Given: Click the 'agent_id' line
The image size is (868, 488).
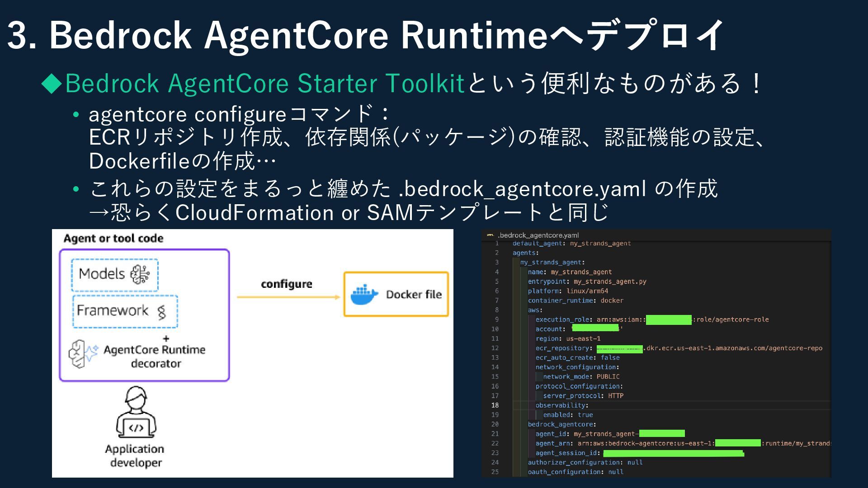Looking at the screenshot, I should [610, 434].
